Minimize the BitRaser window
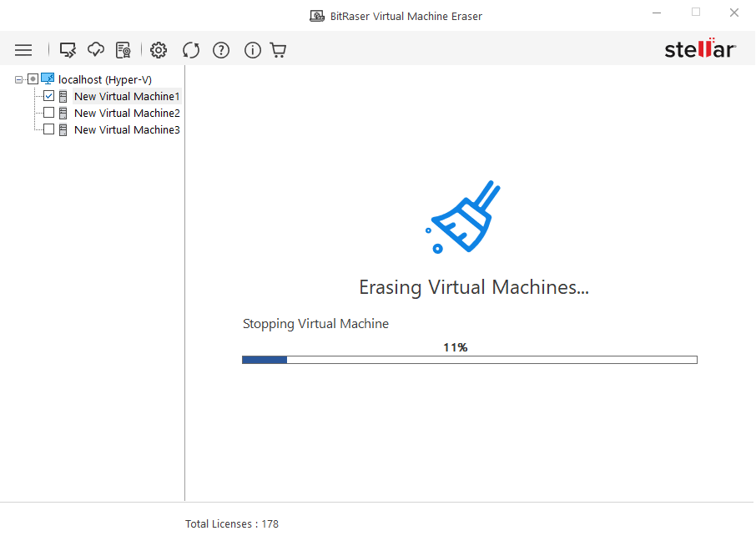The height and width of the screenshot is (551, 756). point(657,13)
